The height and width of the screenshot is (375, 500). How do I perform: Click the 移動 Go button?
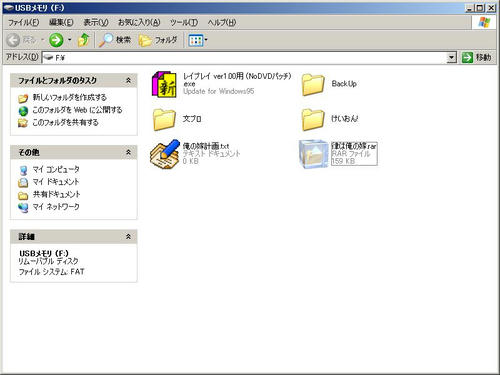(x=477, y=58)
